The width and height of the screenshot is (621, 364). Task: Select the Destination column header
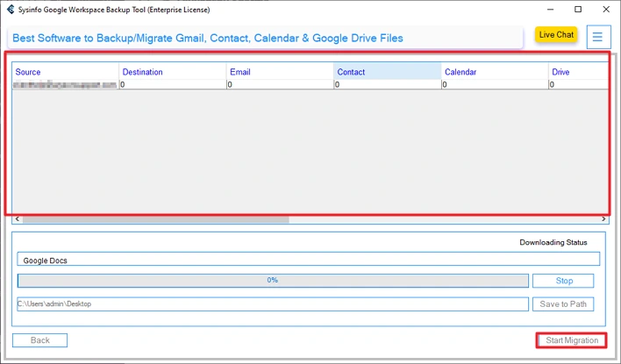(x=173, y=72)
